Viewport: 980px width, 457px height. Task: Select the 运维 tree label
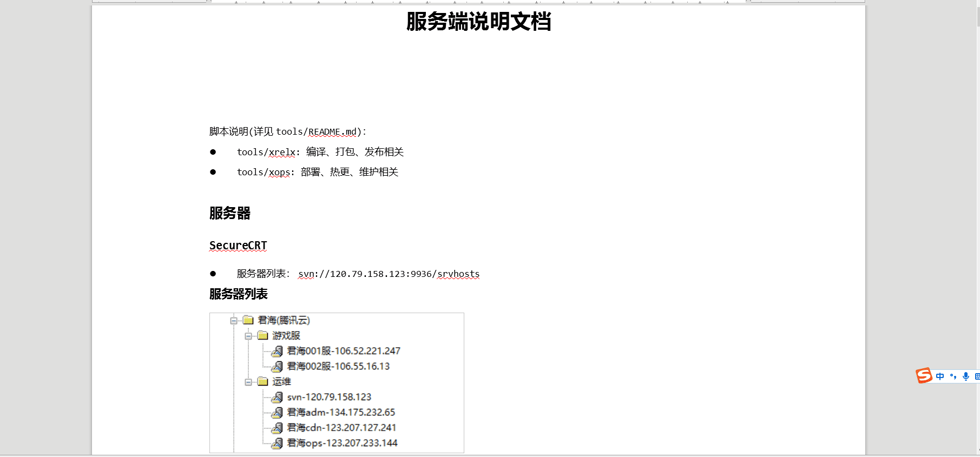[x=282, y=382]
